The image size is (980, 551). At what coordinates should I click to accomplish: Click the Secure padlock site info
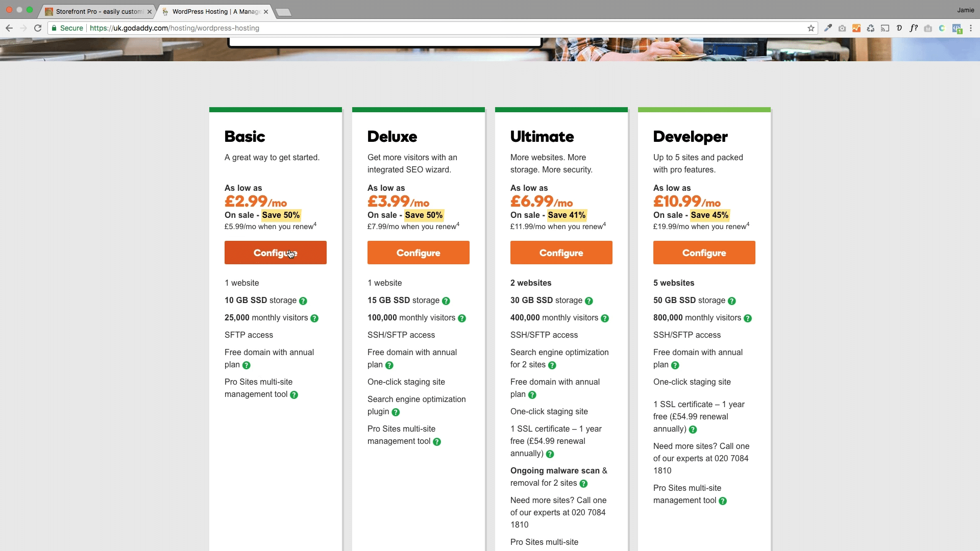pos(67,28)
